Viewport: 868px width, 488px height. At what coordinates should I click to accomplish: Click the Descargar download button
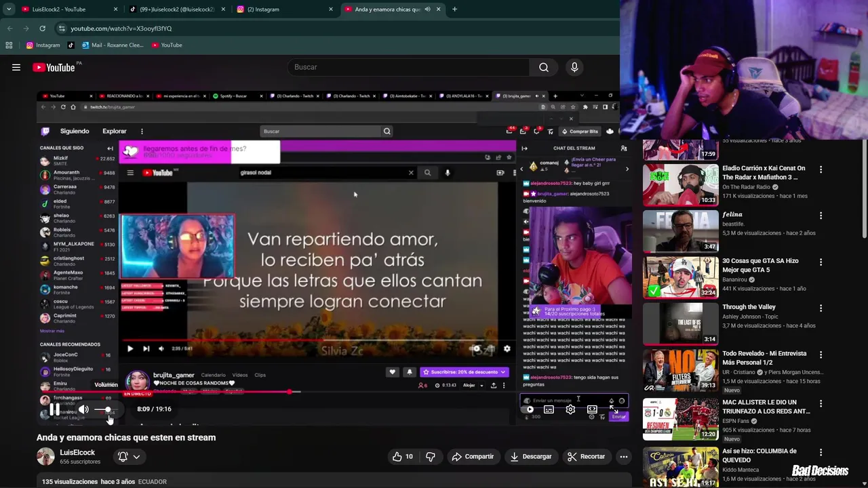tap(530, 457)
